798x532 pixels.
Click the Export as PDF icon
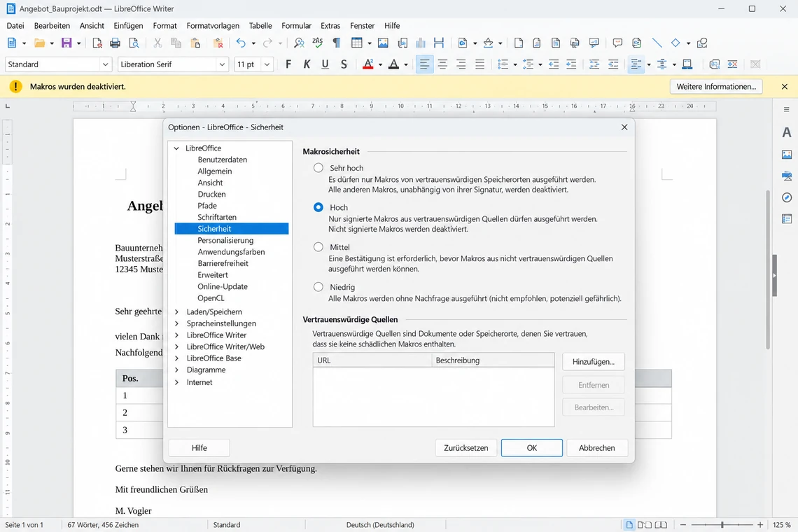coord(97,43)
